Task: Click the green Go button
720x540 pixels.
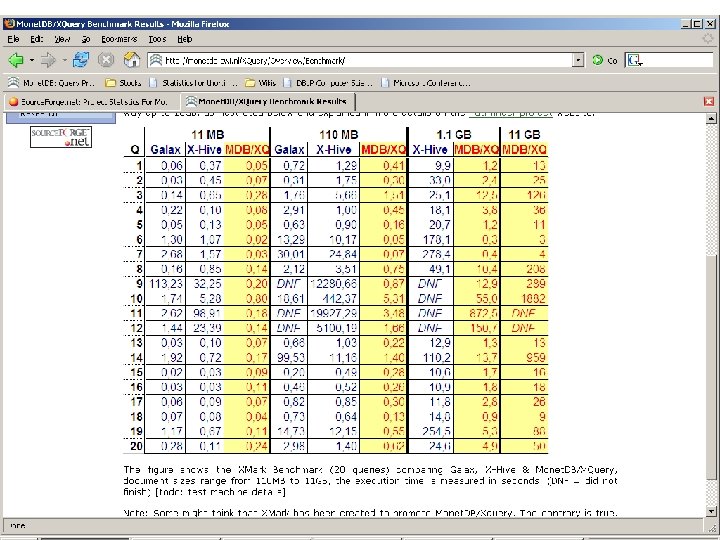Action: (x=605, y=60)
